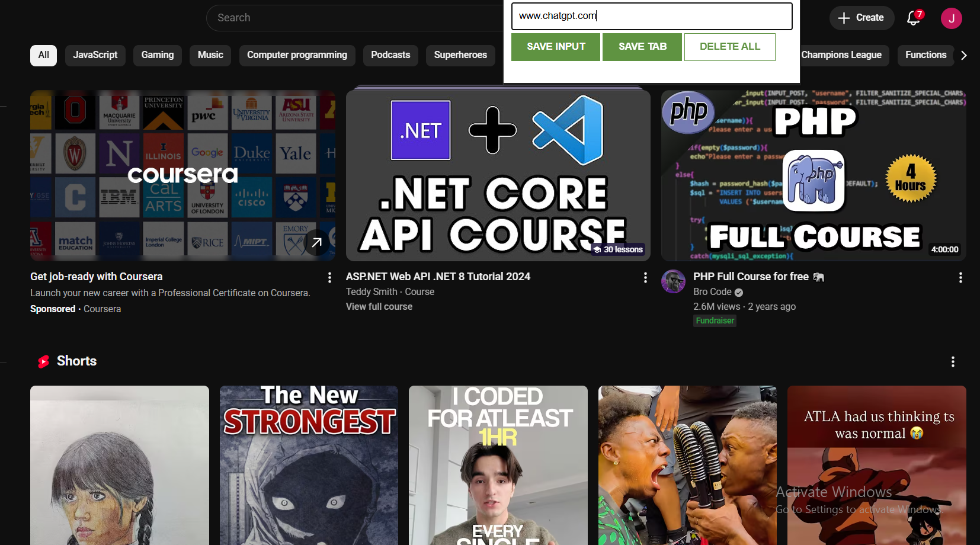Click the verified checkmark next to Bro Code
This screenshot has width=980, height=545.
click(x=738, y=292)
